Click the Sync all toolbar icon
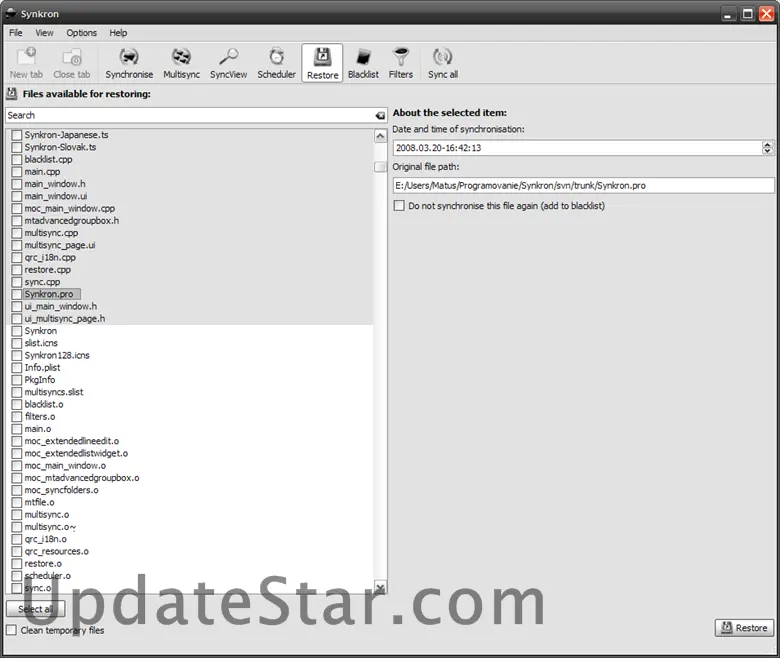Image resolution: width=780 pixels, height=658 pixels. 443,63
